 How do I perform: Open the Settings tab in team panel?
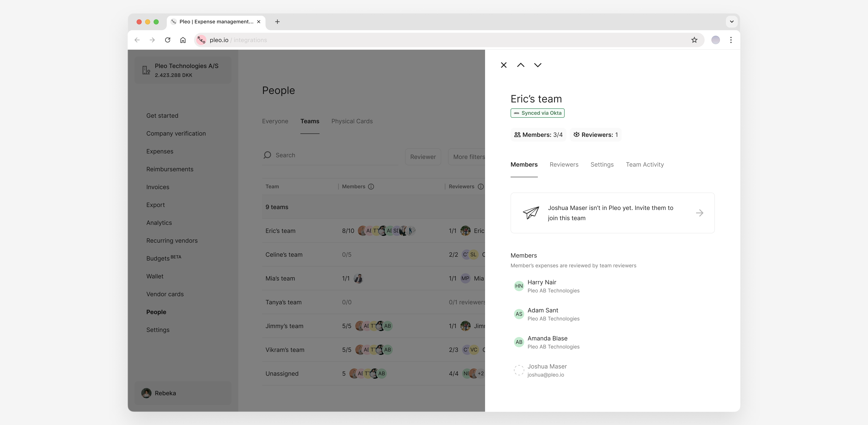[602, 164]
